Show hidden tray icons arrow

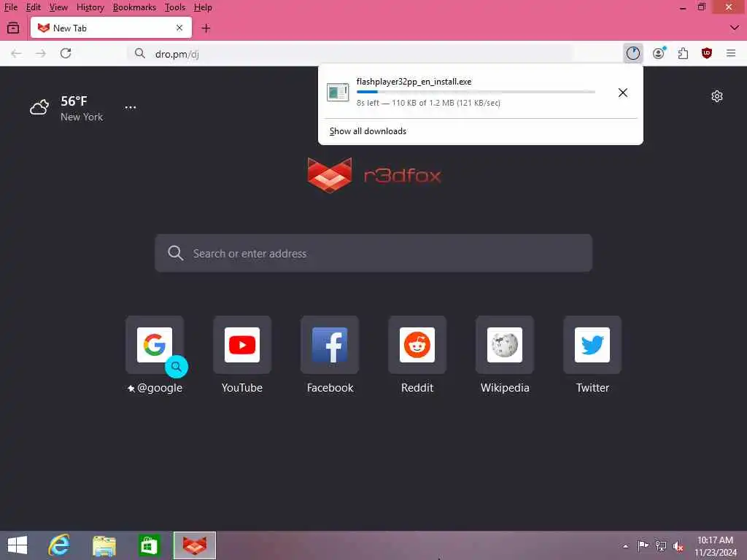[x=625, y=545]
